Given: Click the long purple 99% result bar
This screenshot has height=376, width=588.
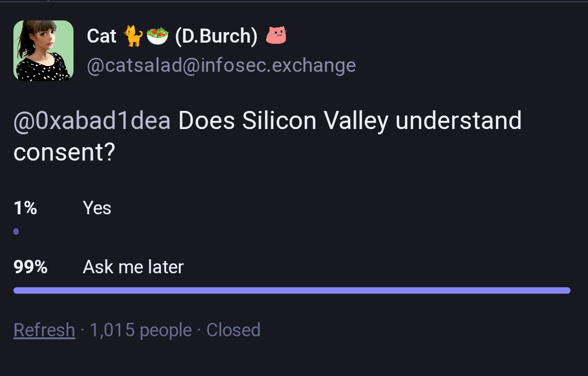Looking at the screenshot, I should tap(292, 290).
